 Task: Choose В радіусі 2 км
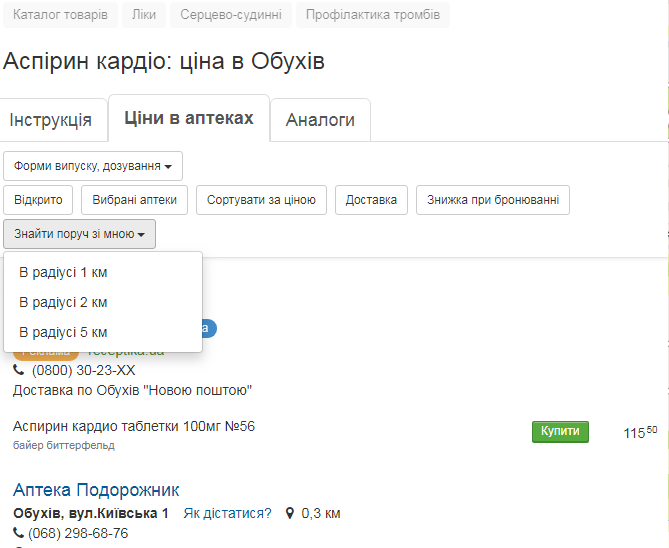pos(103,302)
